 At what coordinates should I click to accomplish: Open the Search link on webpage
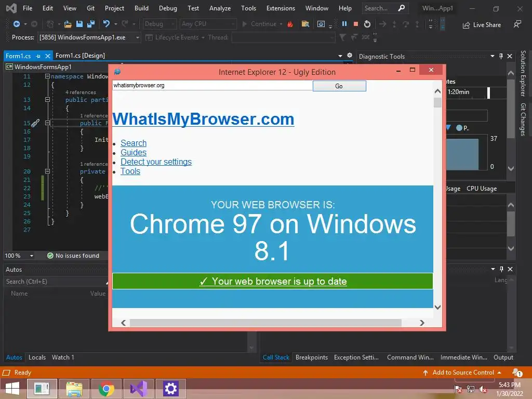pyautogui.click(x=134, y=143)
